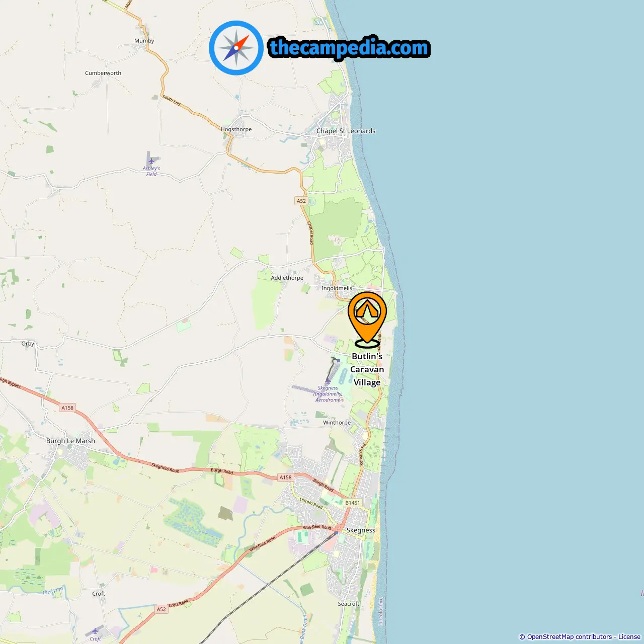
Task: Select the Butlin's Caravan Village label
Action: pos(367,369)
